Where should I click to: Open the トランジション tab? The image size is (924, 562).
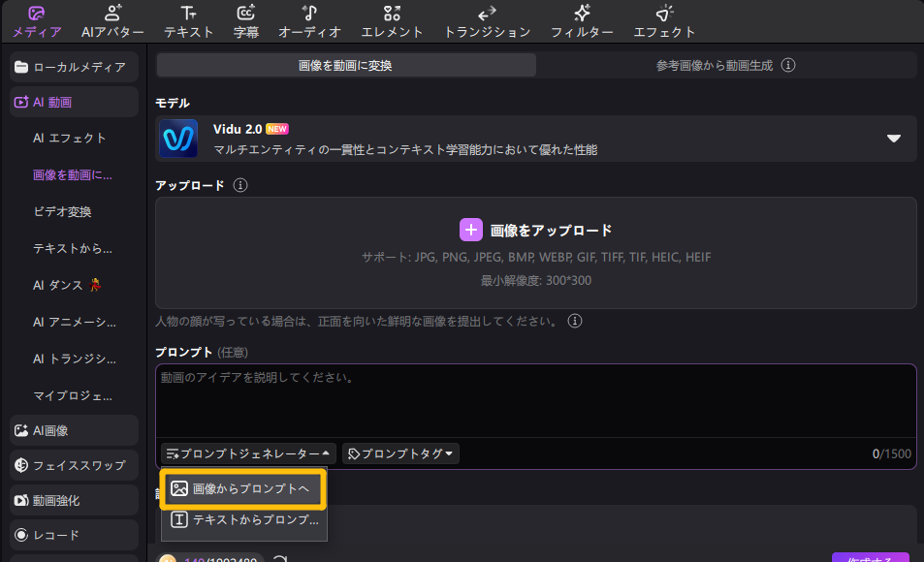(x=487, y=21)
